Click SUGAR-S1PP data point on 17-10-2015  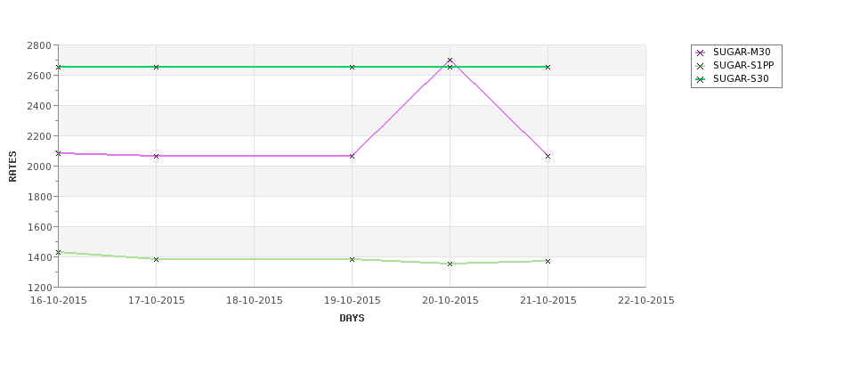pos(156,259)
